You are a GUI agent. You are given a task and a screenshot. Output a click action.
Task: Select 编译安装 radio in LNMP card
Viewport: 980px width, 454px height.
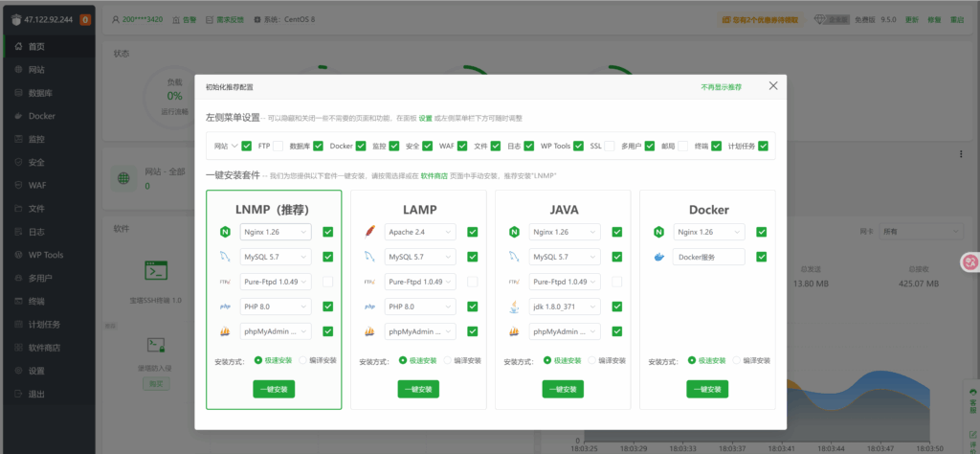pos(303,360)
